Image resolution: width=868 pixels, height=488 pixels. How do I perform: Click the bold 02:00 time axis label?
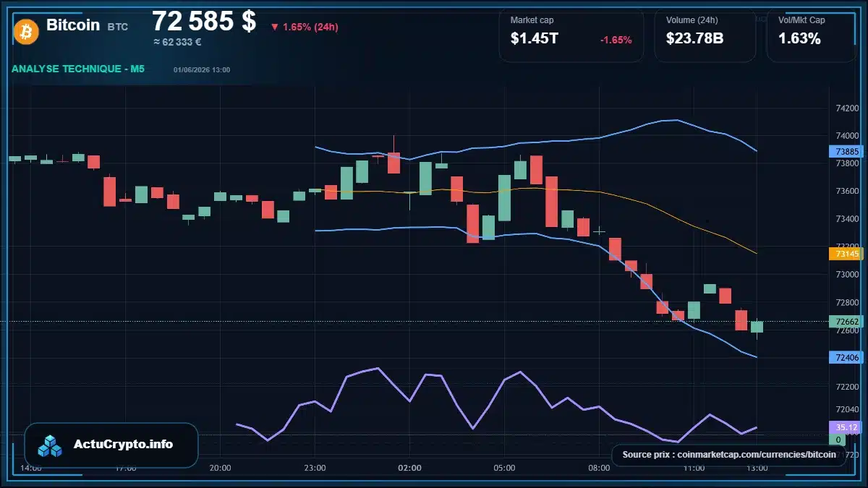click(409, 468)
